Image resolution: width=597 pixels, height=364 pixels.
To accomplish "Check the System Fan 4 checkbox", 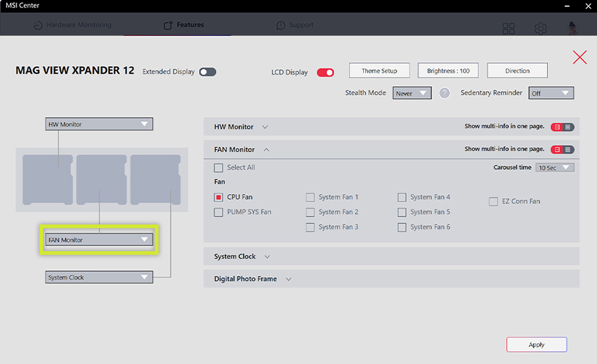I will point(402,197).
